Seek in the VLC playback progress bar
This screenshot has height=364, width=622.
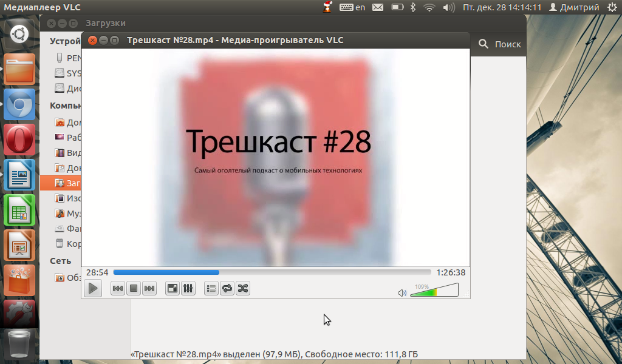[272, 272]
